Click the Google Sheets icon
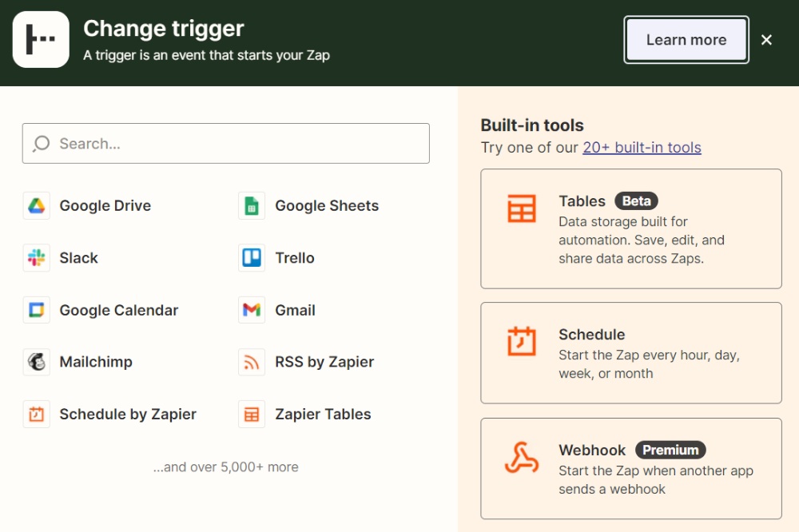Viewport: 799px width, 532px height. [252, 206]
